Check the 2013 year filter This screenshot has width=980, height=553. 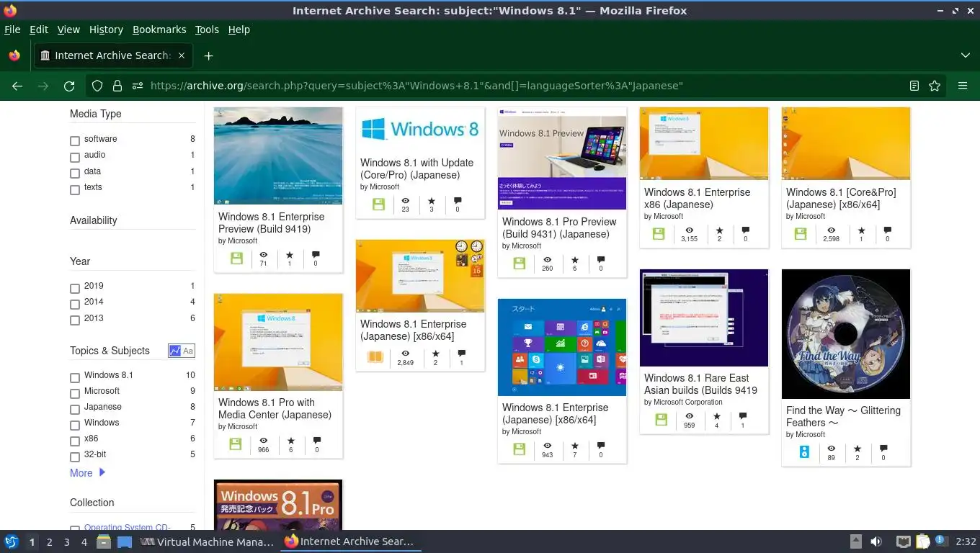click(x=75, y=320)
